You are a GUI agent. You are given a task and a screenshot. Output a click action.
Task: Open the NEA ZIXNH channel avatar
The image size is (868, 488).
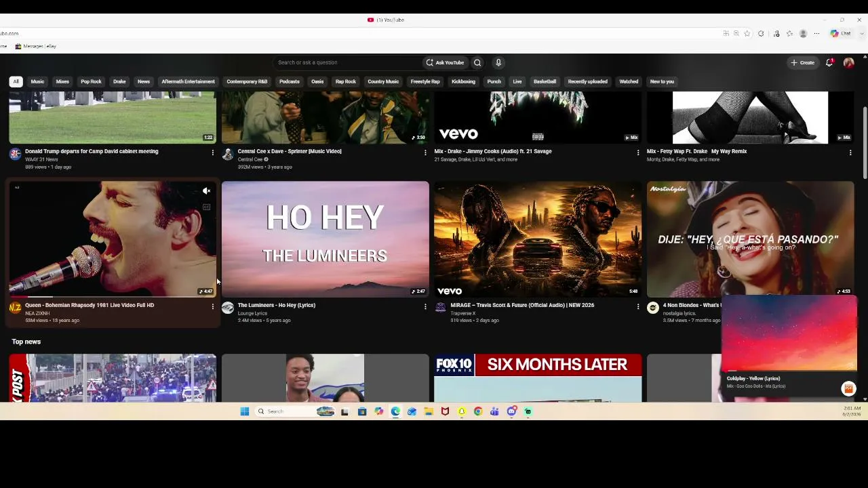[x=15, y=308]
